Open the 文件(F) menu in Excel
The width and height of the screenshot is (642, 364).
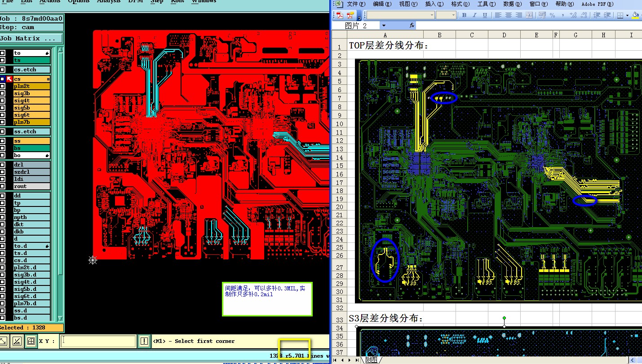(356, 4)
